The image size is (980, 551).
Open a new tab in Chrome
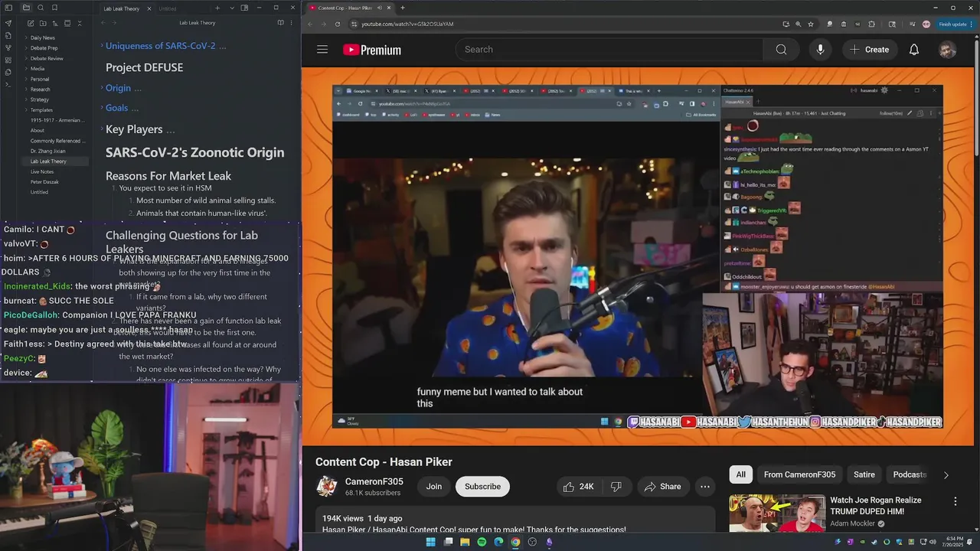pos(403,8)
